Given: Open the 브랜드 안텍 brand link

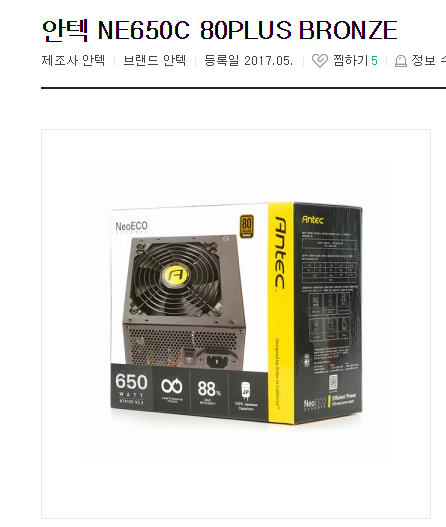Looking at the screenshot, I should pos(155,60).
